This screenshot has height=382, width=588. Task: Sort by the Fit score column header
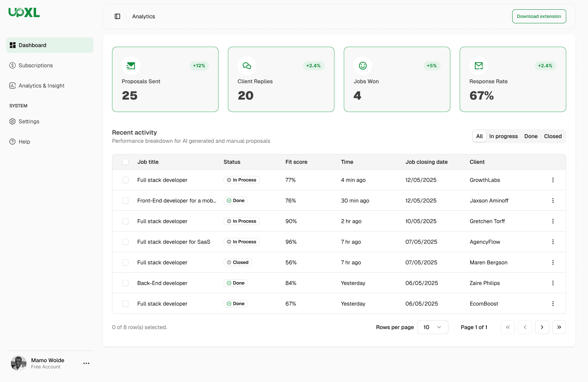[x=296, y=162]
